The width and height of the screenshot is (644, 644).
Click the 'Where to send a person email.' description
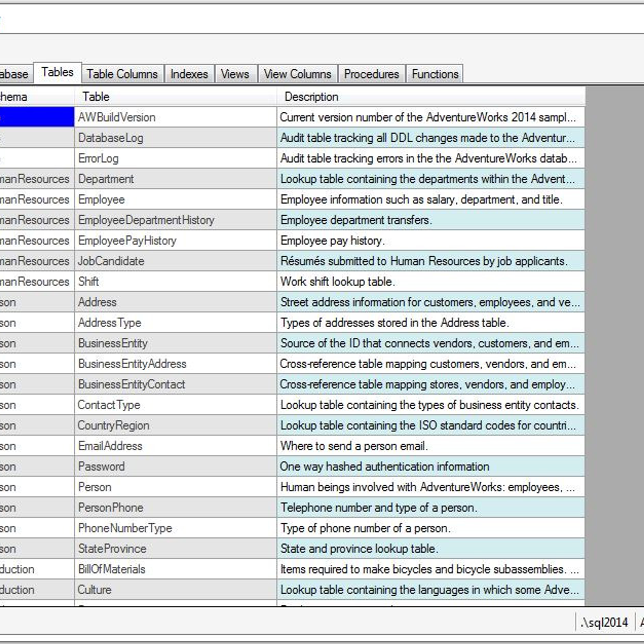tap(431, 446)
